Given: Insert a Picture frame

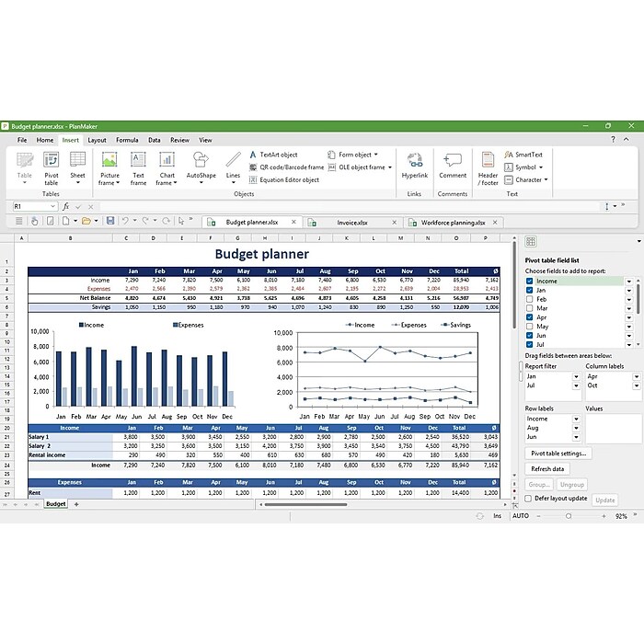Looking at the screenshot, I should pos(109,168).
